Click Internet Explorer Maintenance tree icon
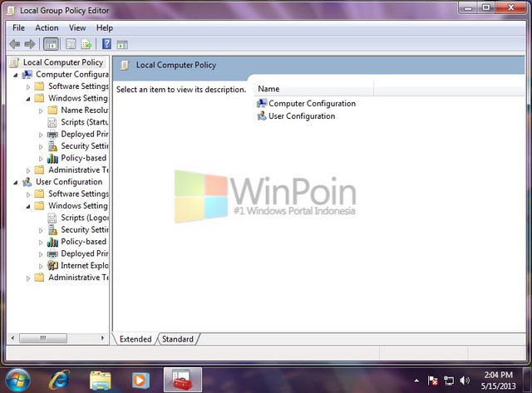The image size is (532, 393). [x=52, y=266]
